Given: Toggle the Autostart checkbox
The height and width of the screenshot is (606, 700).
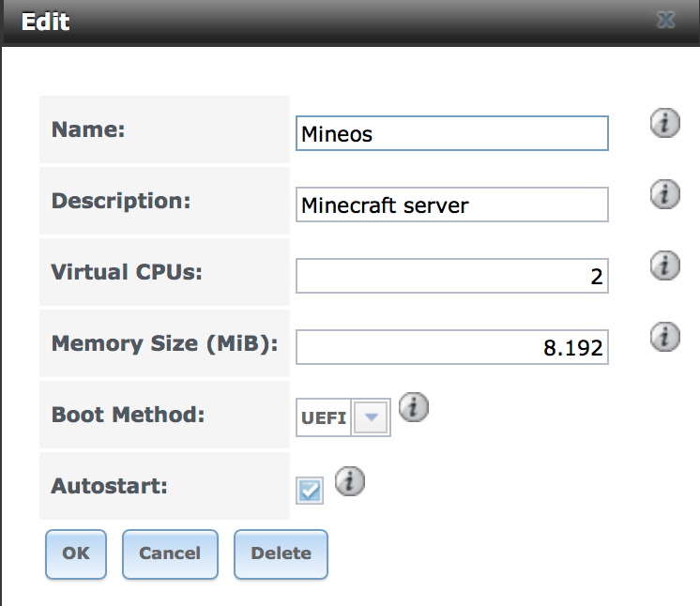Looking at the screenshot, I should click(x=310, y=490).
